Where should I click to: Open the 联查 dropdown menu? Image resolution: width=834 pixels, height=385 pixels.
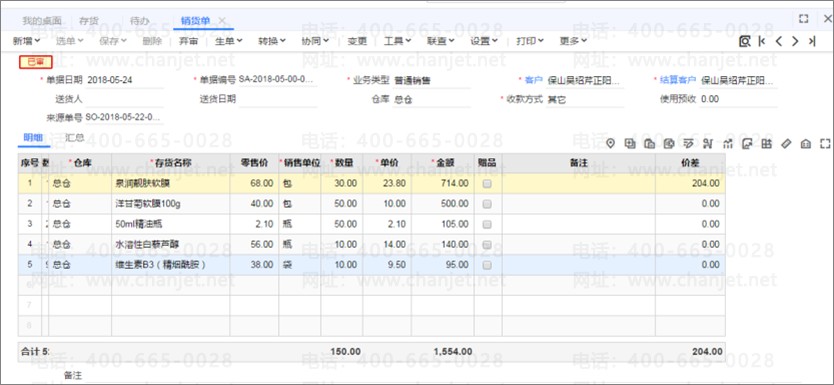[441, 41]
